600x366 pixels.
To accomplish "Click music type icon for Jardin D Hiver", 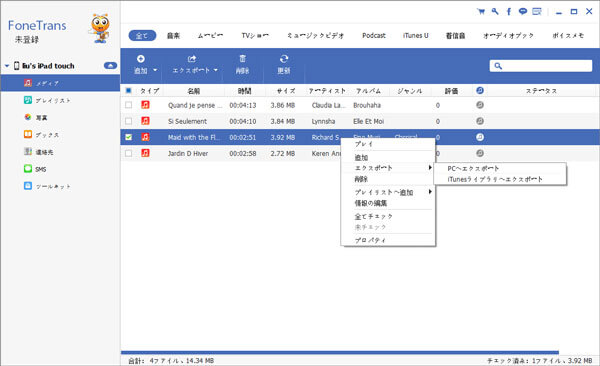I will (x=145, y=153).
